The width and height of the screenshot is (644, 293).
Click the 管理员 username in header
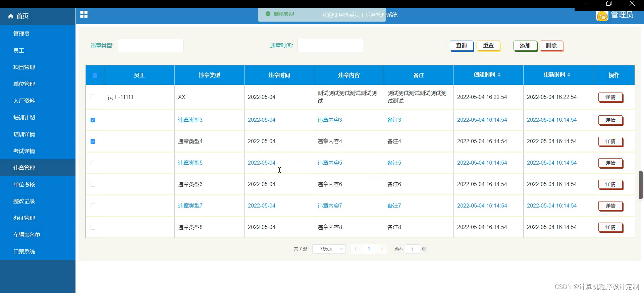622,15
